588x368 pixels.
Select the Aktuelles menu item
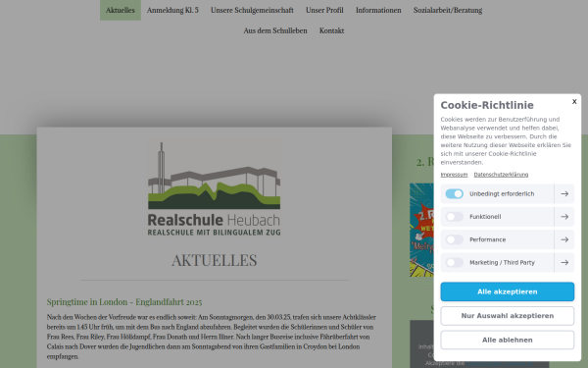click(x=120, y=10)
